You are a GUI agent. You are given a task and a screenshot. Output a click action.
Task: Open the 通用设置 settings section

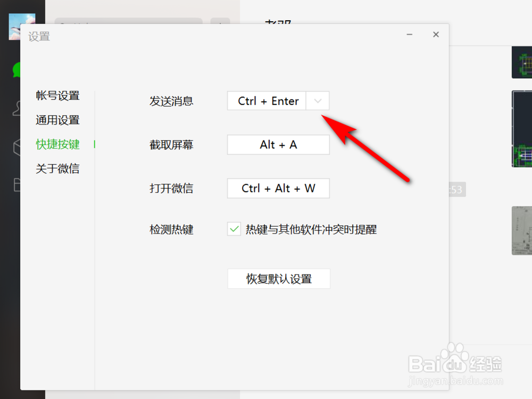[x=56, y=120]
